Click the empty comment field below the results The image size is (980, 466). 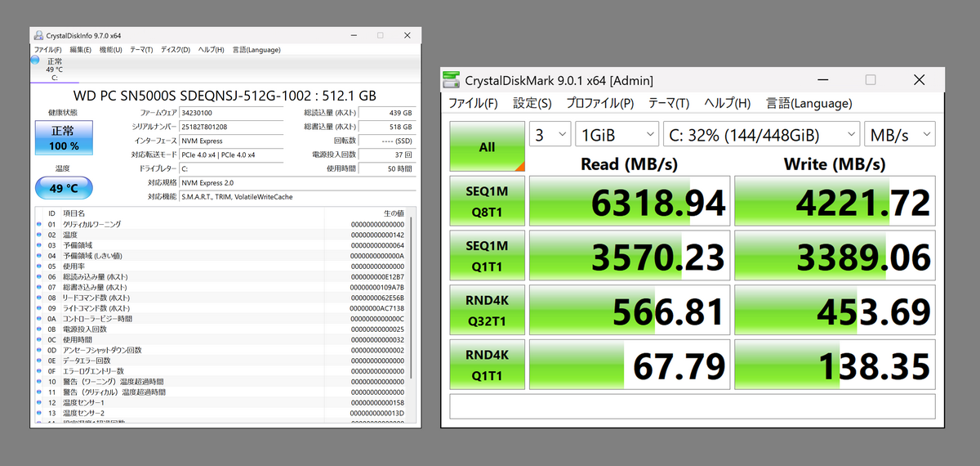[693, 406]
